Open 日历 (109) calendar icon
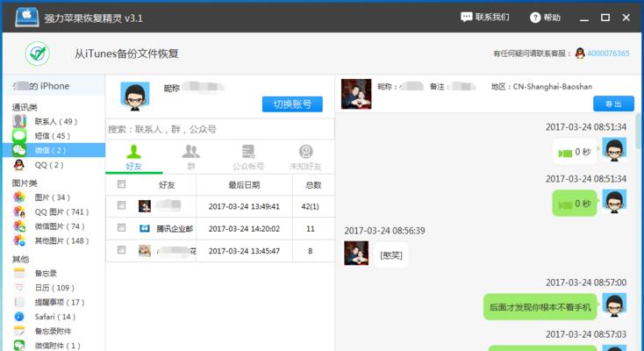 coord(19,288)
